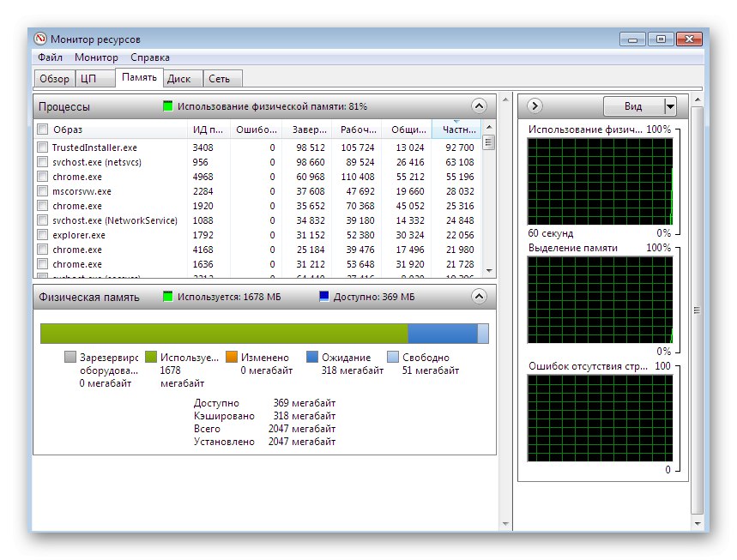This screenshot has width=737, height=560.
Task: Check the mscorsvw.exe checkbox
Action: click(x=42, y=191)
